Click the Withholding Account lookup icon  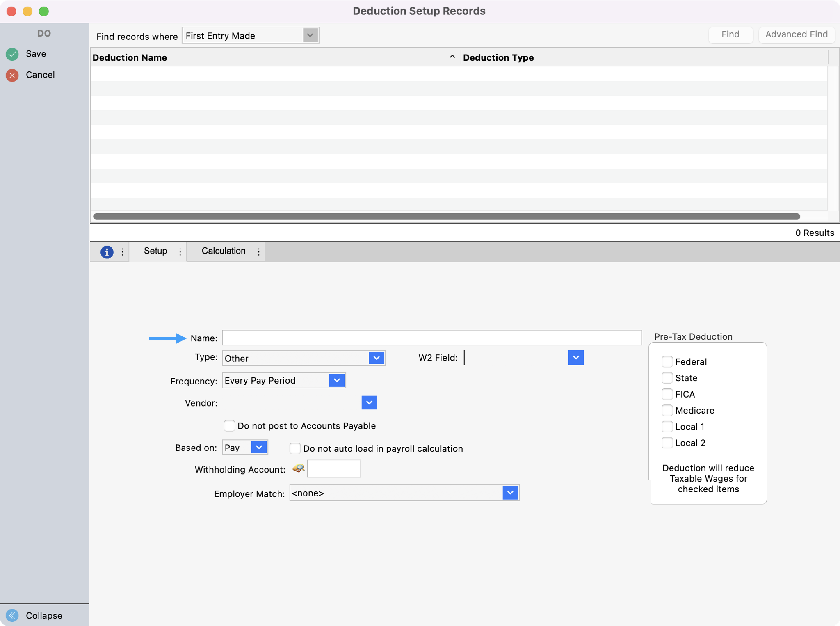coord(298,468)
